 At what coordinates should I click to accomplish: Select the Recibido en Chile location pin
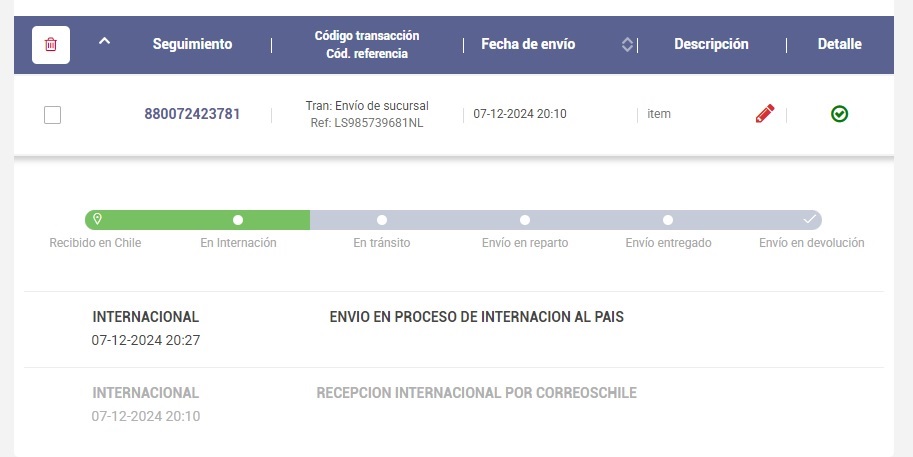(98, 219)
